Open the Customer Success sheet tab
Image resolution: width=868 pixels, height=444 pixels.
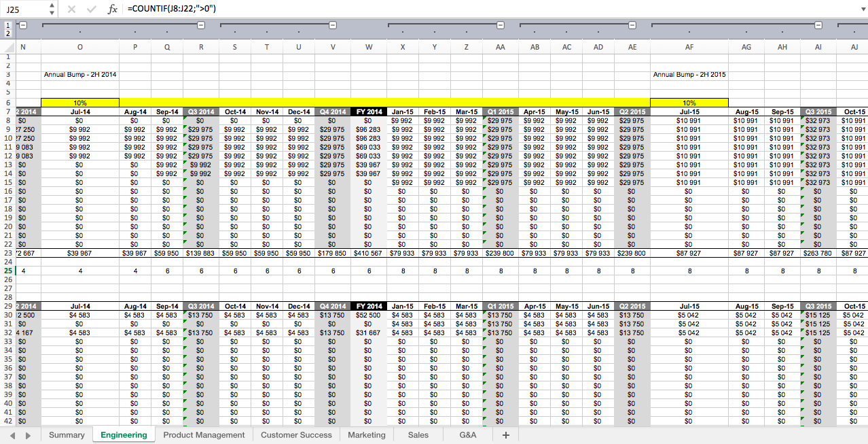coord(296,435)
